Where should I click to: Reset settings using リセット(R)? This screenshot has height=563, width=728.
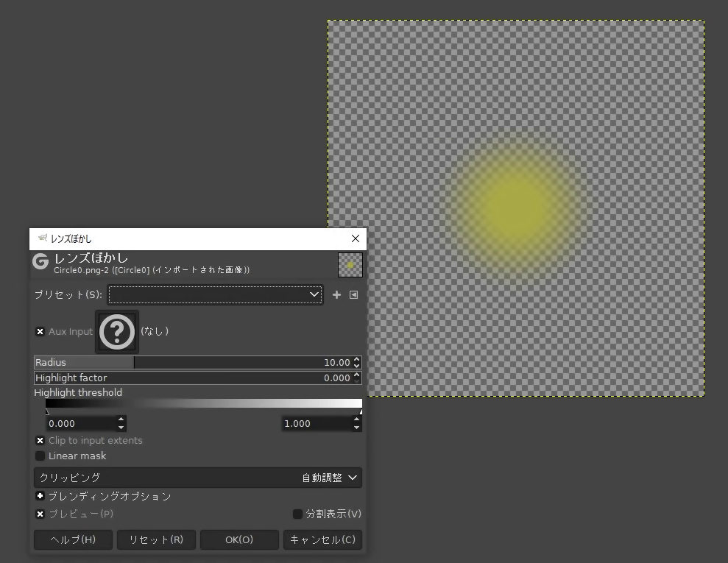156,539
